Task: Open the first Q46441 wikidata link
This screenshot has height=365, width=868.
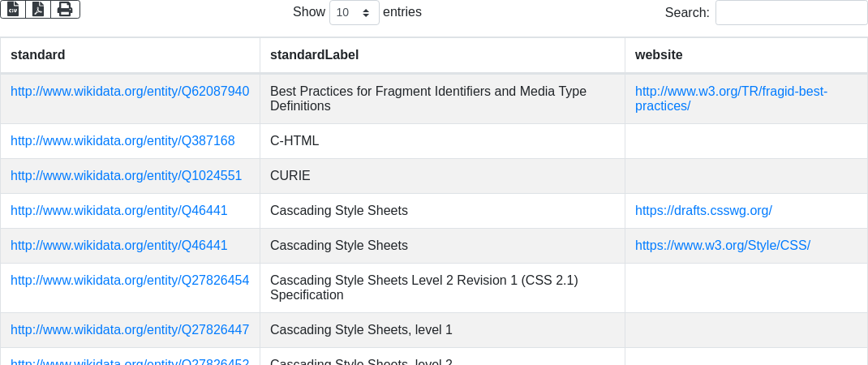Action: click(118, 211)
